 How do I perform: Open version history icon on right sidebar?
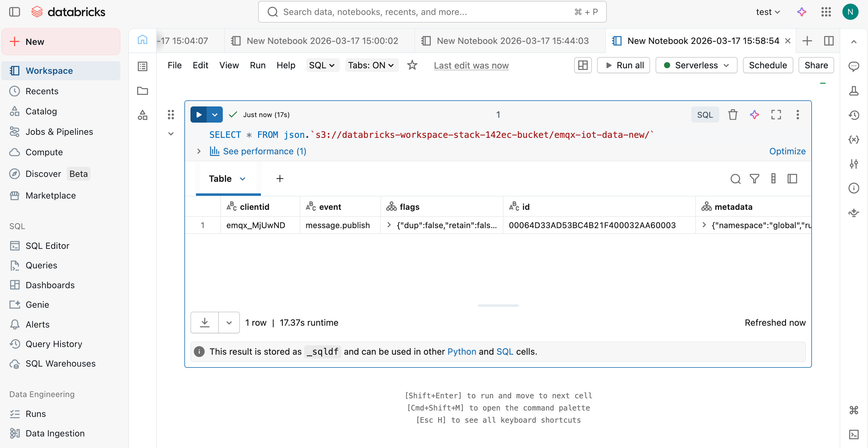point(855,115)
